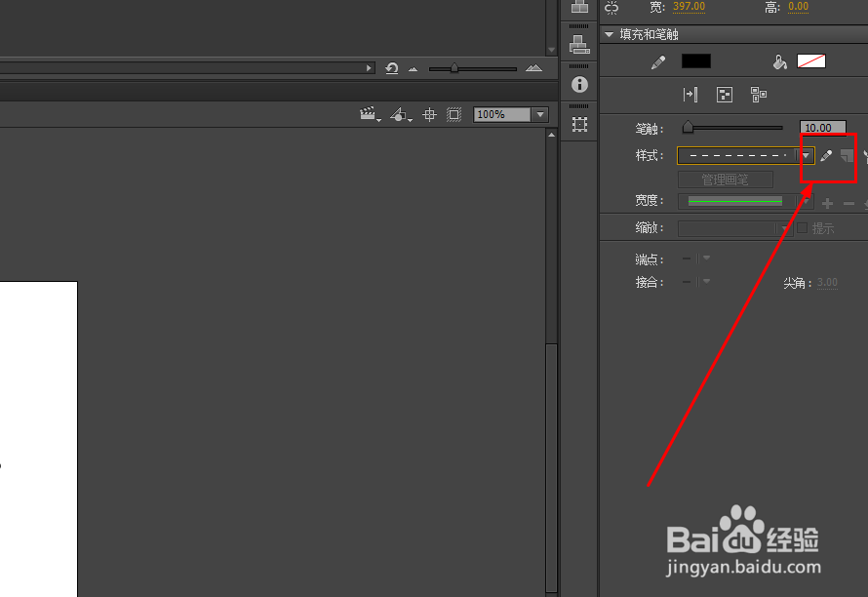Open the stage zoom dropdown arrow
This screenshot has height=597, width=868.
click(539, 115)
